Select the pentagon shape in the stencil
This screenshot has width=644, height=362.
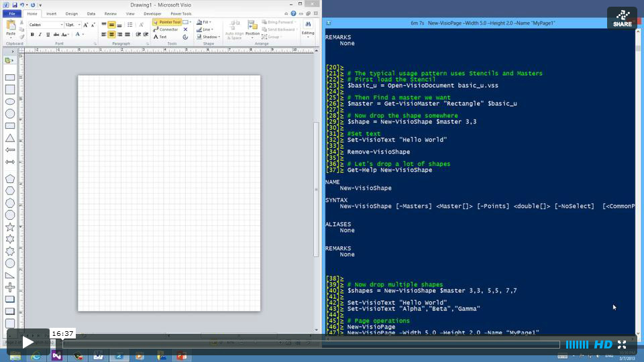[x=10, y=178]
